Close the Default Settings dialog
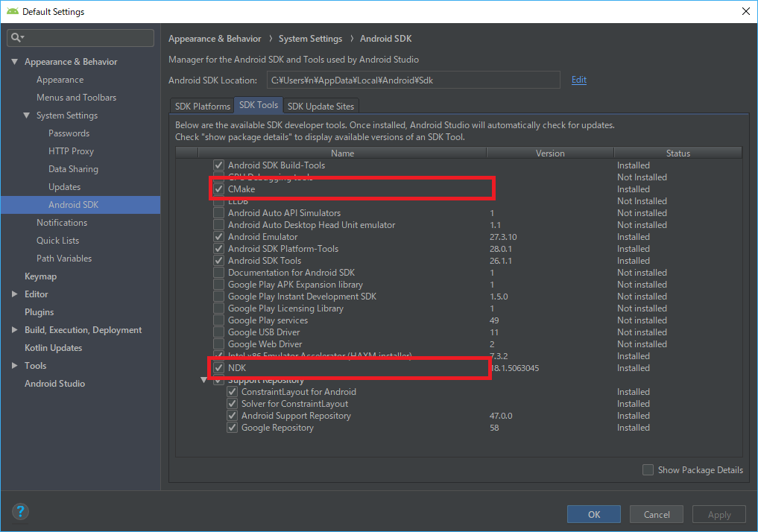 pyautogui.click(x=746, y=11)
